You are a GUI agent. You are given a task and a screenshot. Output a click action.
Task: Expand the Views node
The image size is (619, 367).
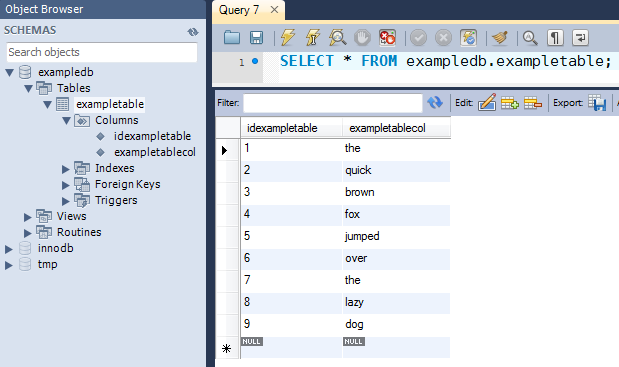(x=28, y=217)
